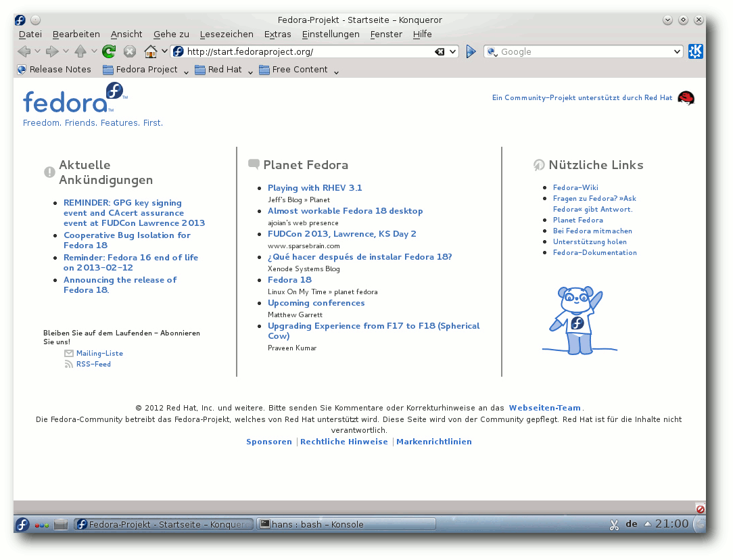Open the Bearbeiten menu

(76, 34)
